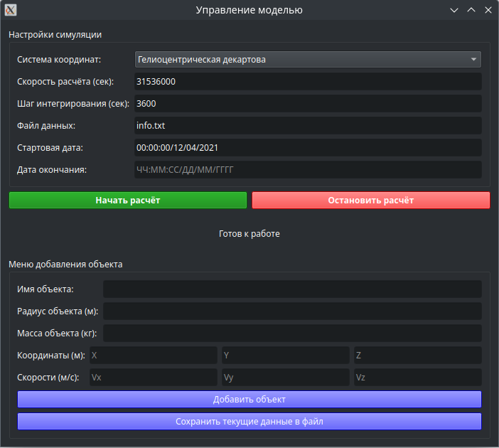The image size is (499, 448).
Task: Click the Скорость расчёта field with 31536000
Action: 308,82
